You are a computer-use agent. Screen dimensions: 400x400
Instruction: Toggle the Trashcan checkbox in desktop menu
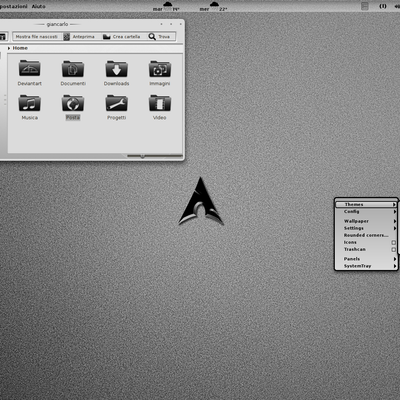point(393,249)
